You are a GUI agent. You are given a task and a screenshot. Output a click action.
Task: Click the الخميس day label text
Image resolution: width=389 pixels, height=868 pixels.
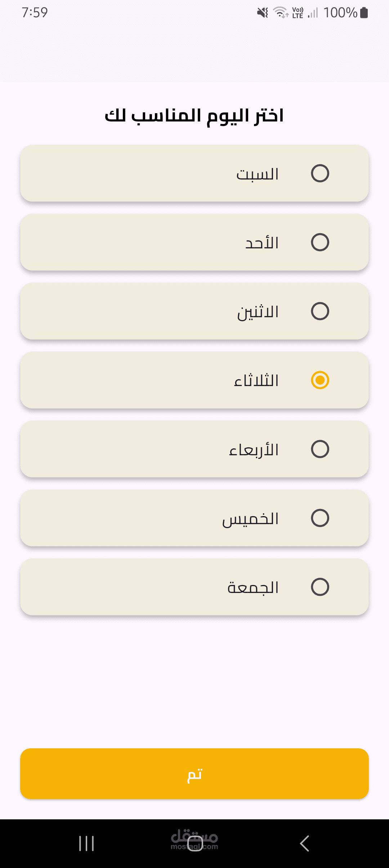251,519
